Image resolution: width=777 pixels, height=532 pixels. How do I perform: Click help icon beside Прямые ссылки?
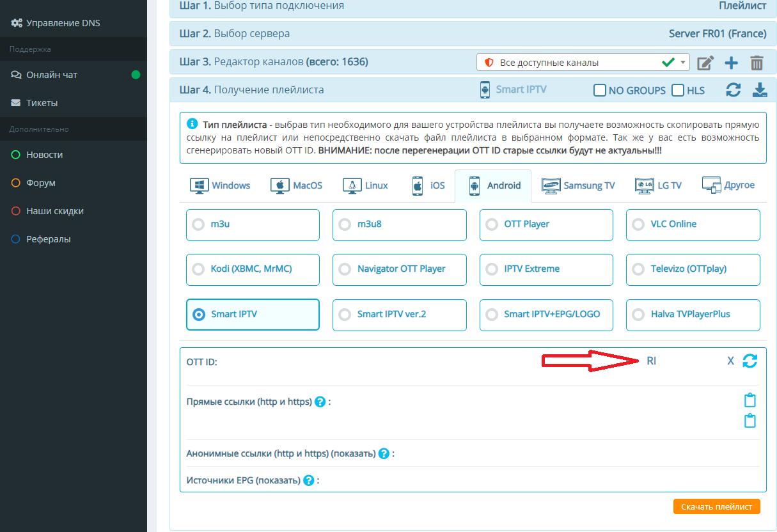[x=320, y=402]
